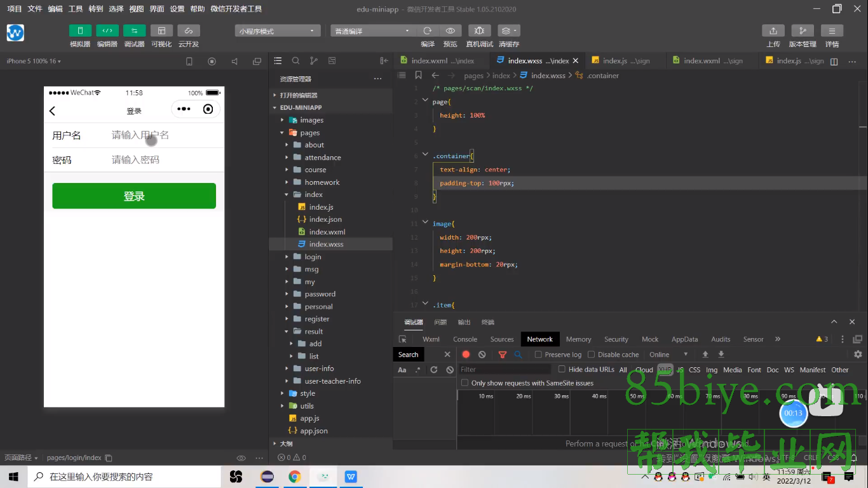Click the 问题 panel tab
The height and width of the screenshot is (488, 868).
pos(440,322)
